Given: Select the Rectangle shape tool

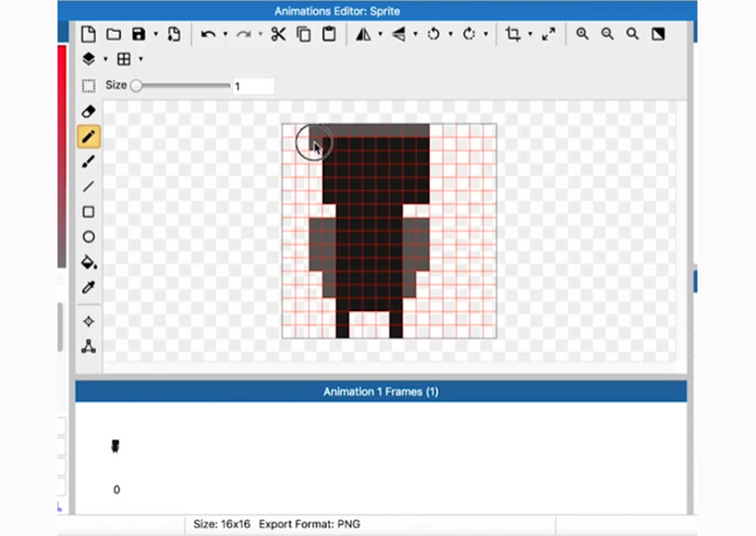Looking at the screenshot, I should tap(88, 212).
